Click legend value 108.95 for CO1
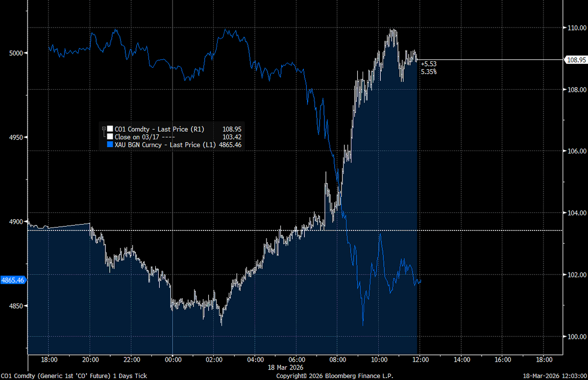The height and width of the screenshot is (380, 588). (232, 129)
